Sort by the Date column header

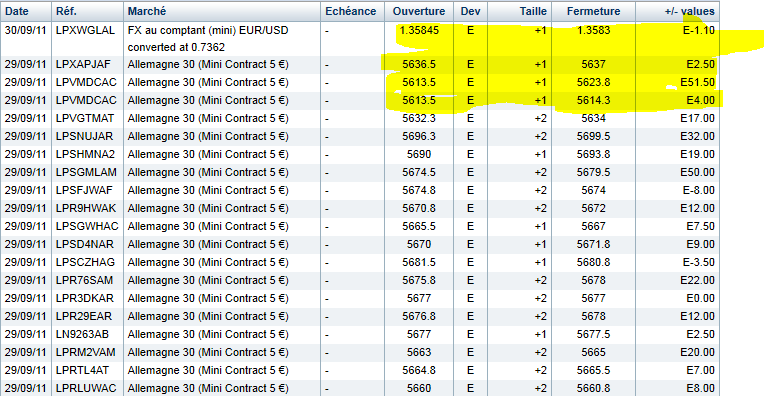click(17, 11)
